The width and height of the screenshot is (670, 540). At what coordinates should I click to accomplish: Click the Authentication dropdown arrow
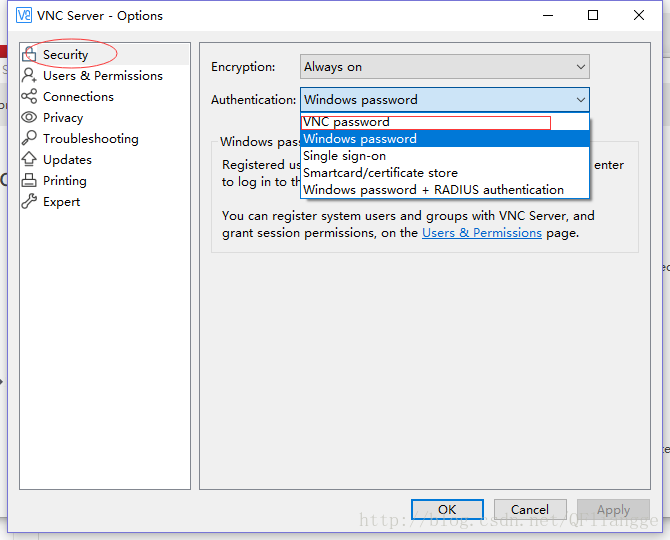[x=580, y=100]
